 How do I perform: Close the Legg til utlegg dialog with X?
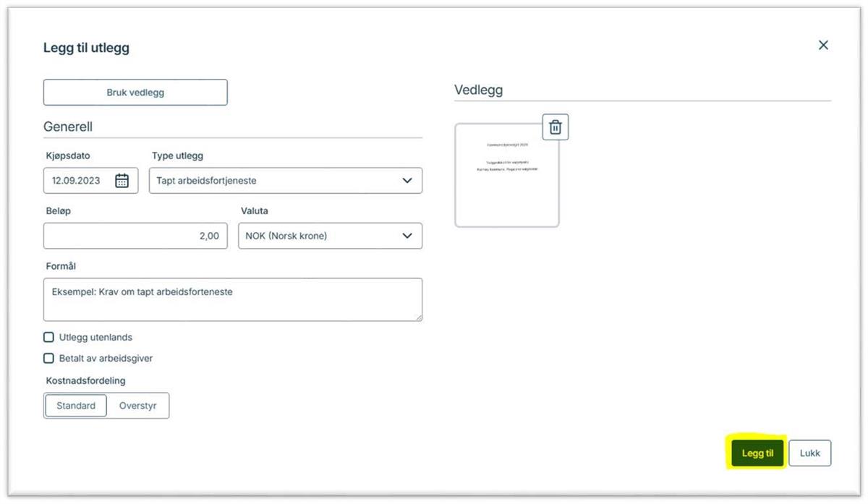(x=822, y=45)
